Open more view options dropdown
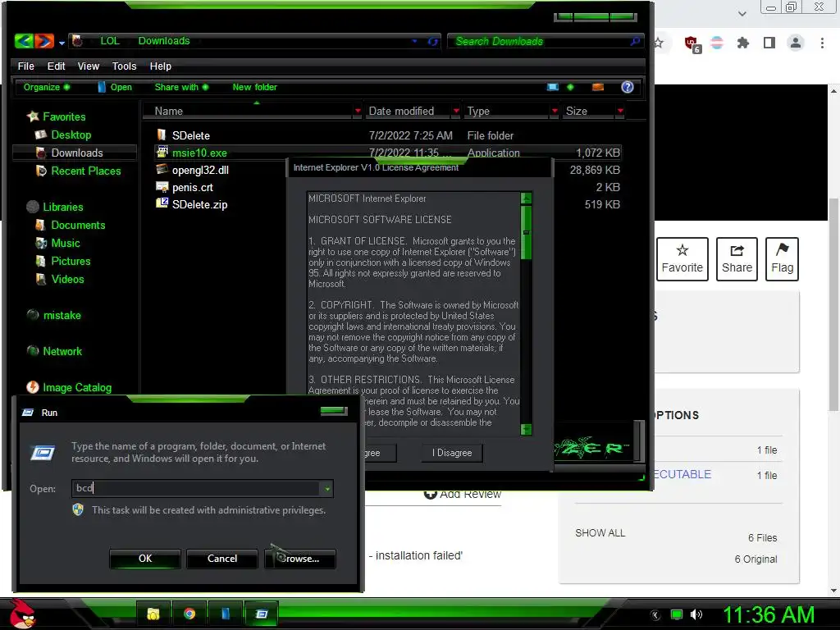The height and width of the screenshot is (630, 840). (x=570, y=87)
